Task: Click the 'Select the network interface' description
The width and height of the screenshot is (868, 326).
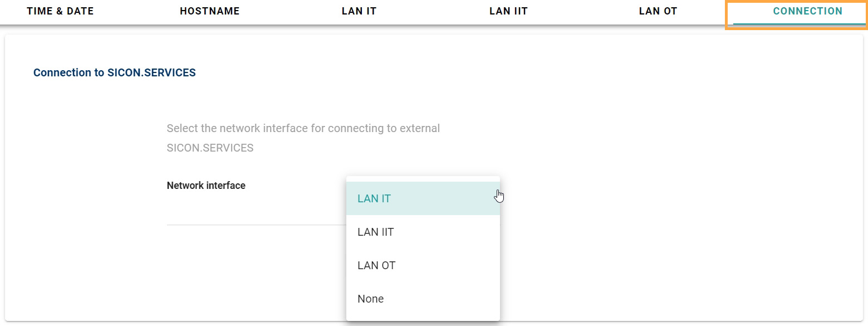Action: coord(303,129)
